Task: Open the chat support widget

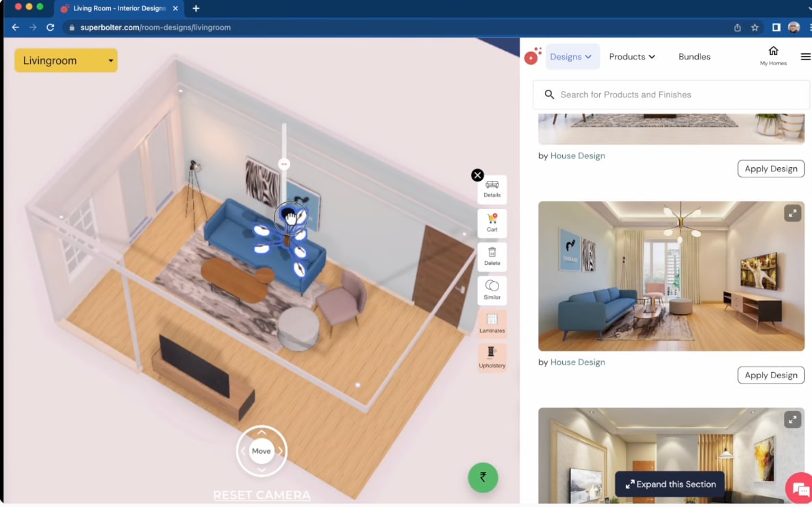Action: click(800, 489)
